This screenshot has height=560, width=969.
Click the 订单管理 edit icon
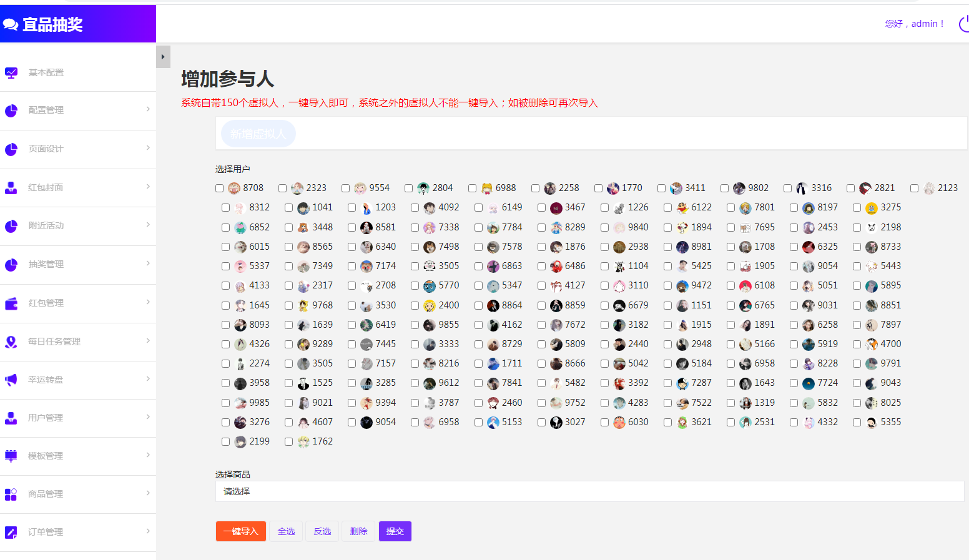[x=11, y=532]
